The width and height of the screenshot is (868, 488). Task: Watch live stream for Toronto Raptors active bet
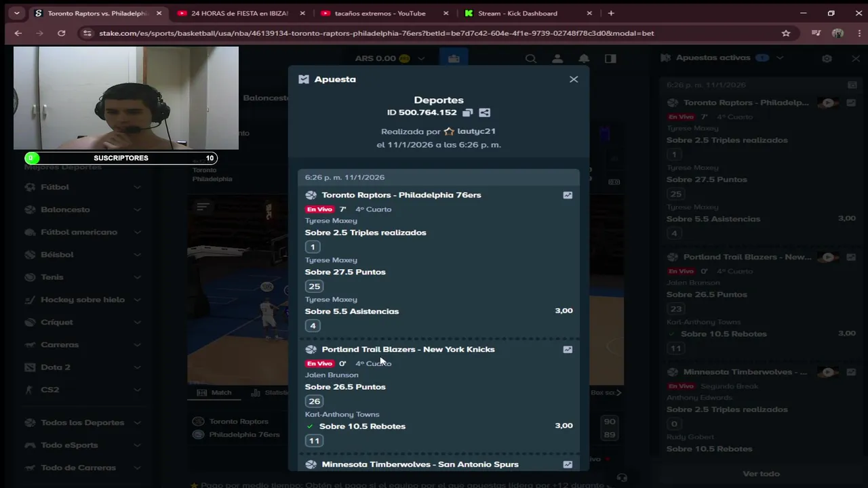(x=828, y=103)
